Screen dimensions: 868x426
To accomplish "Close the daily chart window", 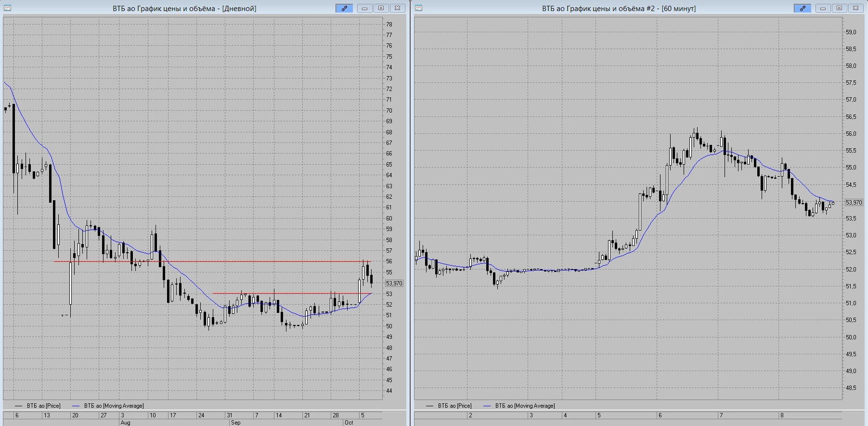I will 397,8.
